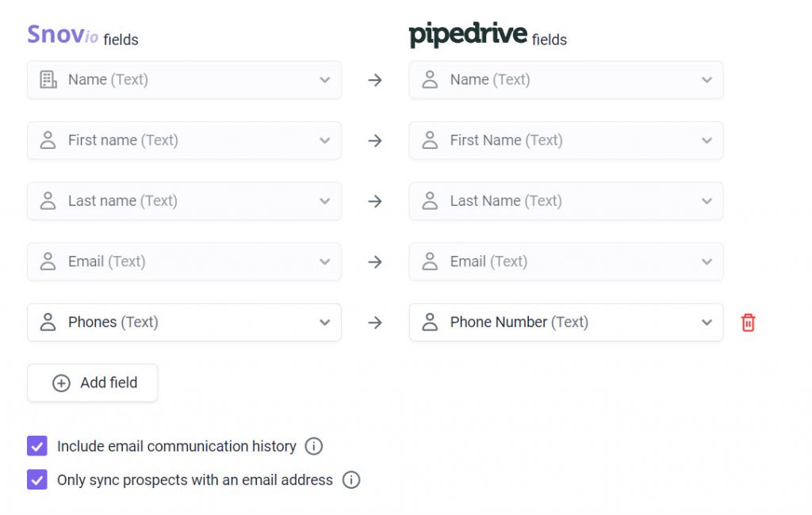Click the arrow between Phones and Phone Number

pyautogui.click(x=374, y=322)
